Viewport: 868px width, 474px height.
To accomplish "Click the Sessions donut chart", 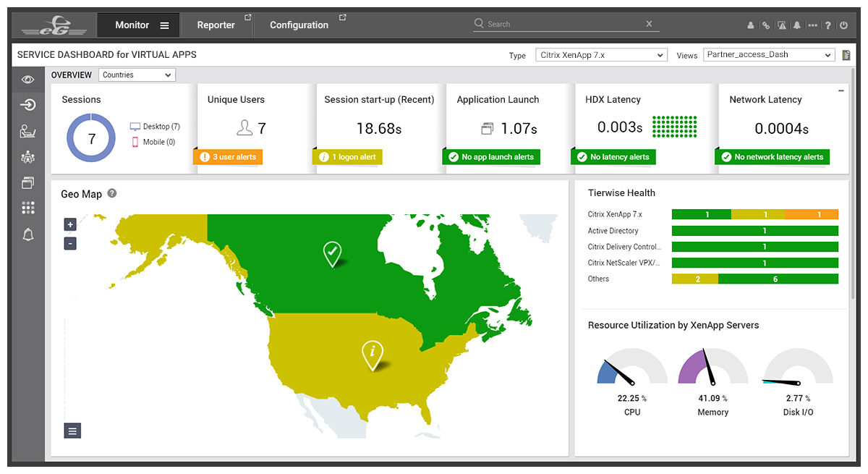I will click(x=92, y=138).
